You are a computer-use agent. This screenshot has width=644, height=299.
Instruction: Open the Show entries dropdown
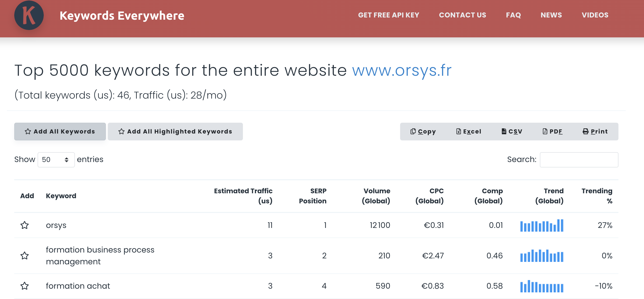56,160
